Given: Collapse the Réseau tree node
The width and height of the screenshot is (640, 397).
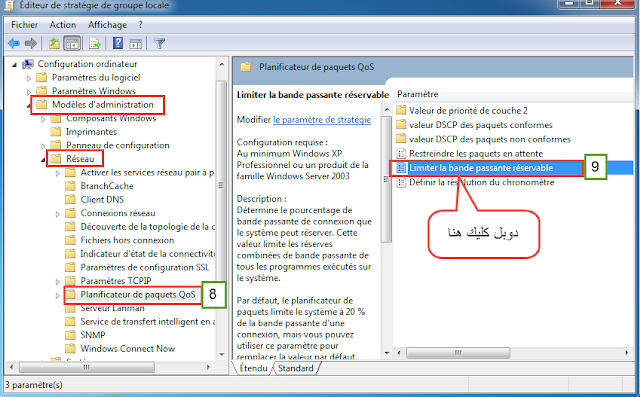Looking at the screenshot, I should (x=43, y=159).
